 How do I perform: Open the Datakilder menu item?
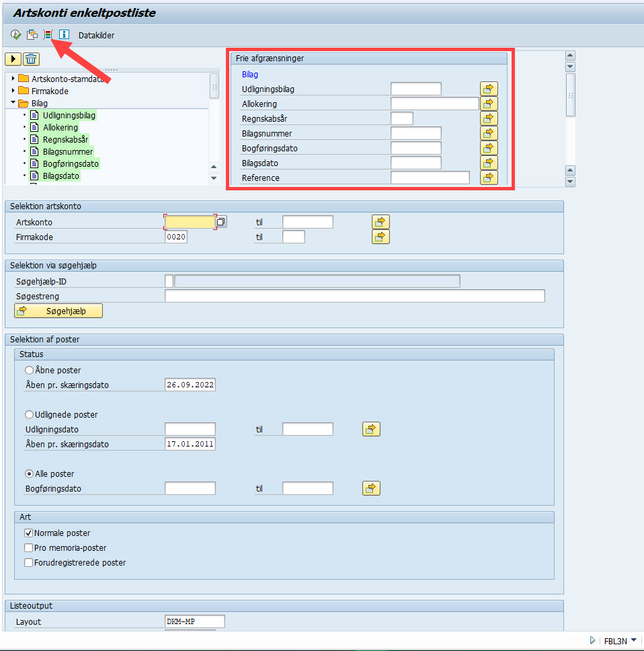(96, 35)
